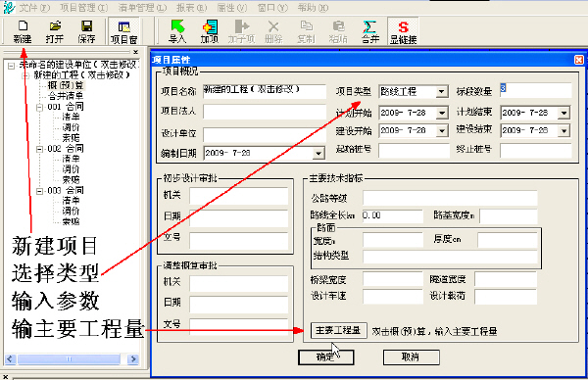
Task: Click the 路线全长km input field
Action: point(393,215)
